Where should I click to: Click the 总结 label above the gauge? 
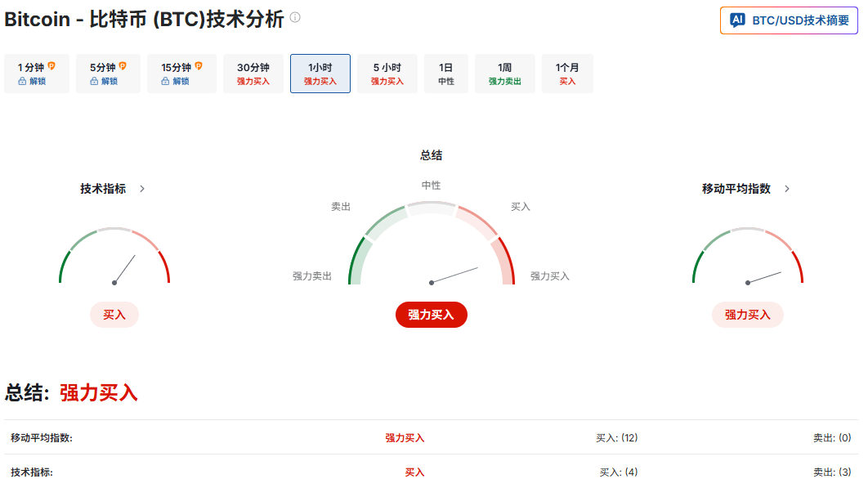click(432, 155)
